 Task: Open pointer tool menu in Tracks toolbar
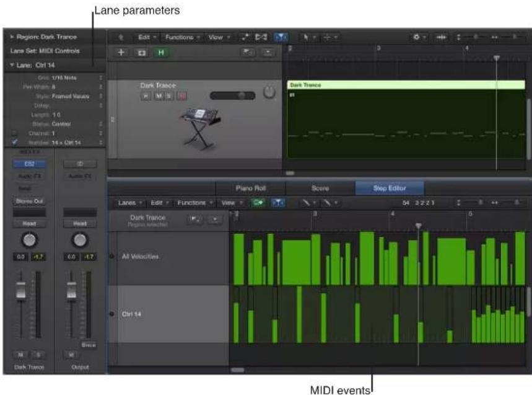[x=308, y=37]
